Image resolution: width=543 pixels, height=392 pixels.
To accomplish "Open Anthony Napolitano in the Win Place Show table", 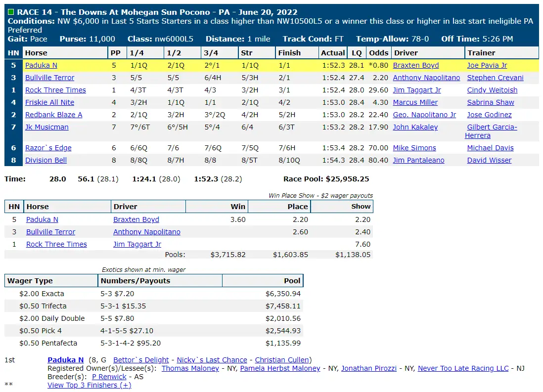I will (147, 232).
